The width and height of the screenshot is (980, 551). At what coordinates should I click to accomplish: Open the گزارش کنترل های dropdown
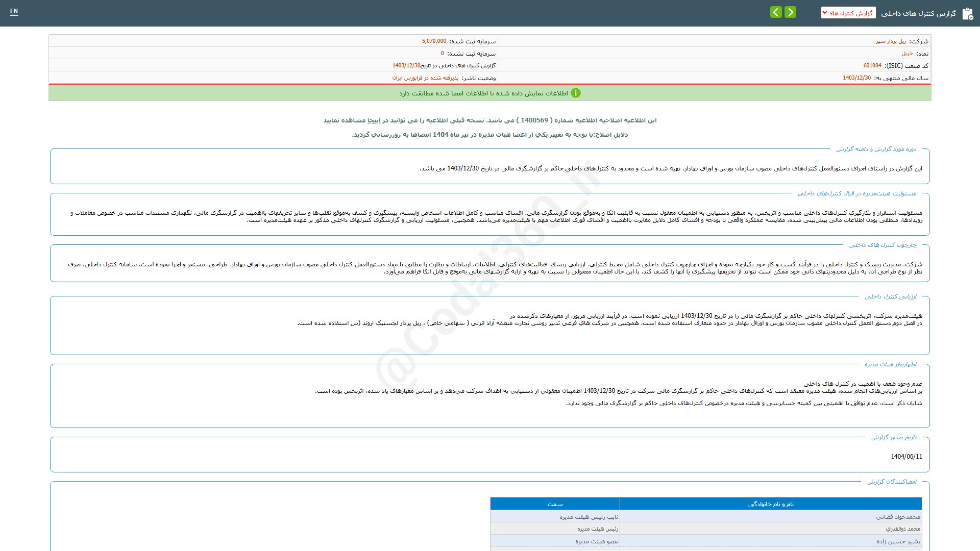pos(848,13)
